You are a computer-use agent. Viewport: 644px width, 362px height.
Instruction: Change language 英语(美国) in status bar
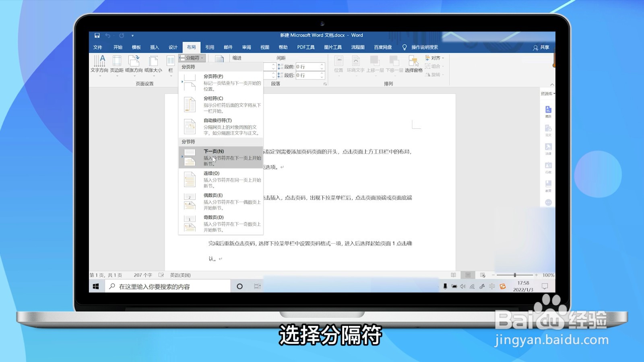[x=180, y=275]
